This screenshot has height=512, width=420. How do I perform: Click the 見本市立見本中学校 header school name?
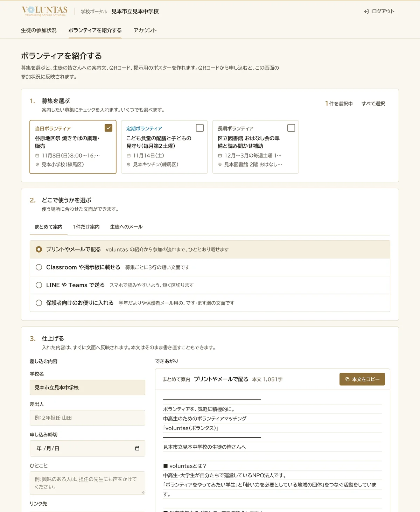coord(135,12)
